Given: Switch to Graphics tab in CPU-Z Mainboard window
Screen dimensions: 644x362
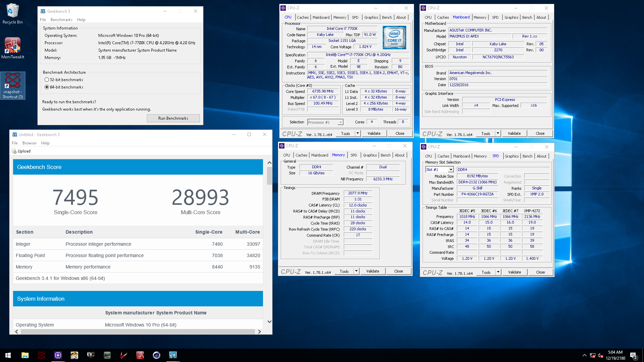Looking at the screenshot, I should pos(511,17).
